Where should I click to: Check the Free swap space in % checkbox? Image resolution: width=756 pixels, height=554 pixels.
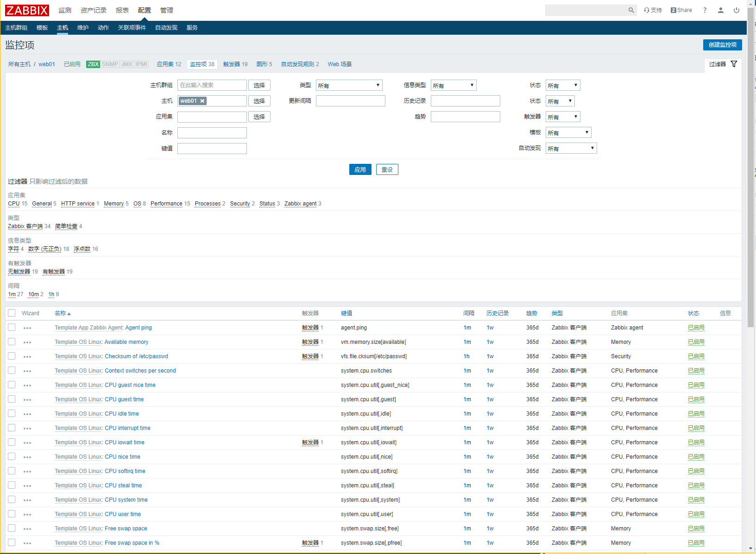12,542
